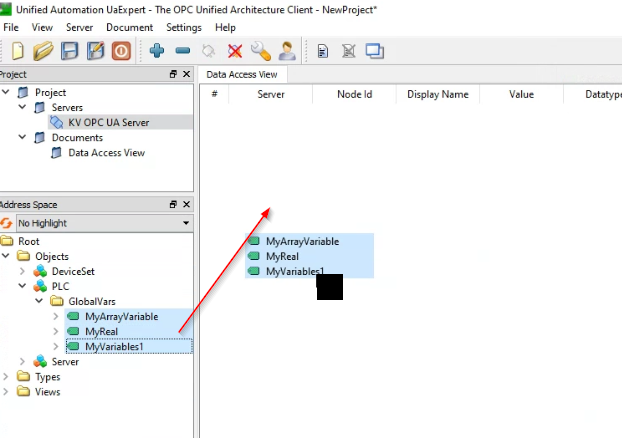Viewport: 622px width, 438px height.
Task: Expand the MyReal node
Action: [x=56, y=331]
